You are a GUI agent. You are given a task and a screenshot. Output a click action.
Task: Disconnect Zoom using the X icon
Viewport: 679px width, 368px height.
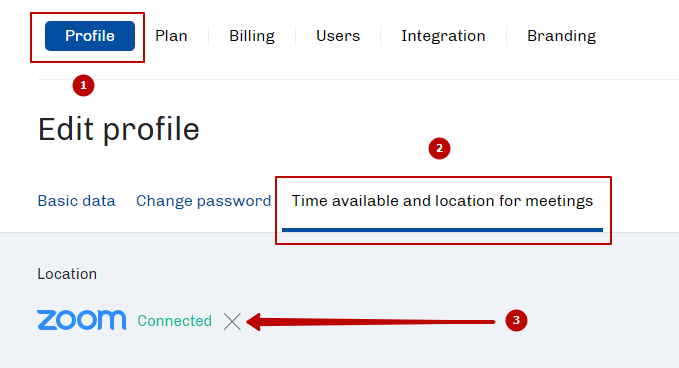point(232,321)
